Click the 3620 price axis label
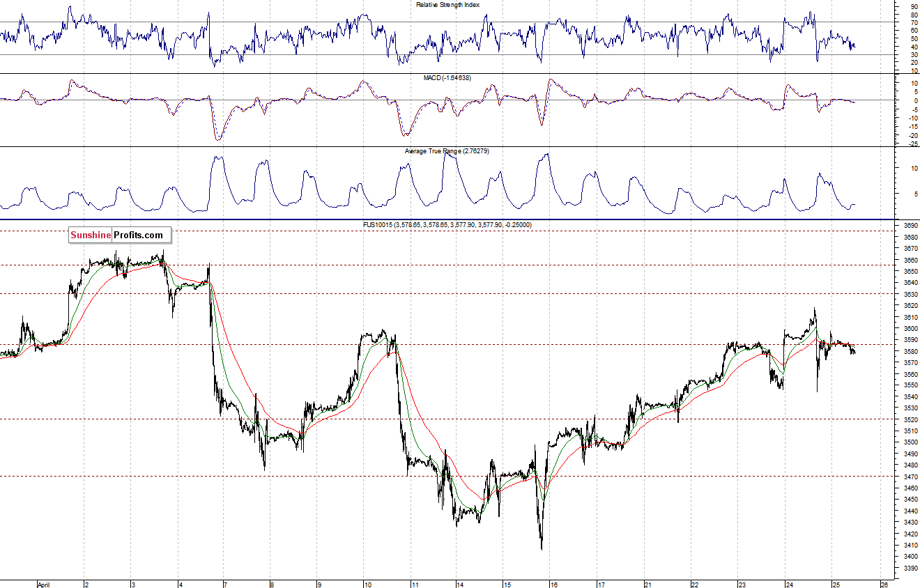The image size is (920, 588). [x=910, y=305]
